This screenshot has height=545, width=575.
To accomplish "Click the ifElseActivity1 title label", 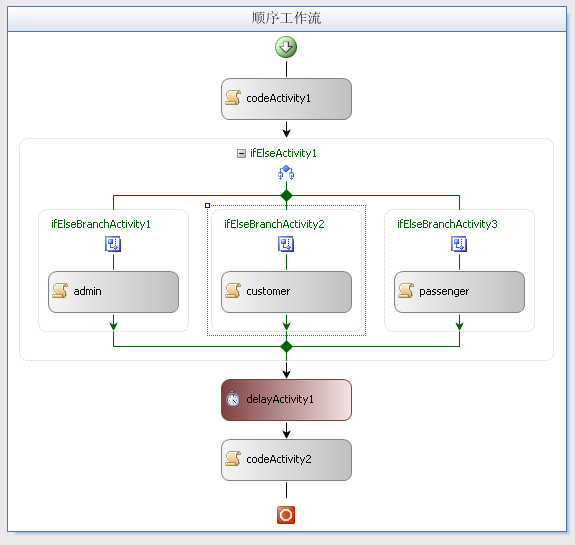I will point(283,153).
